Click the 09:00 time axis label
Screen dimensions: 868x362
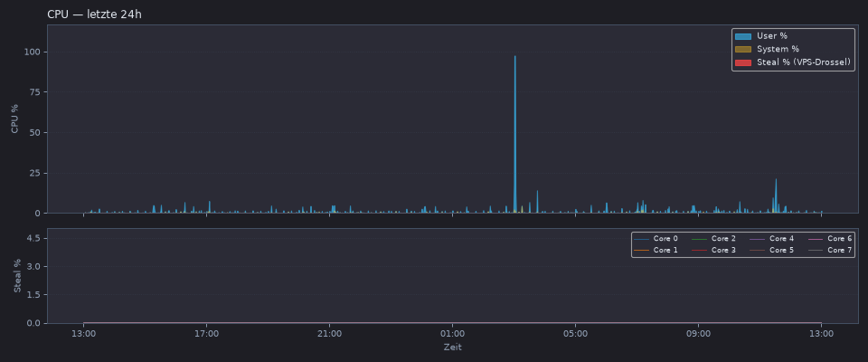(x=698, y=334)
